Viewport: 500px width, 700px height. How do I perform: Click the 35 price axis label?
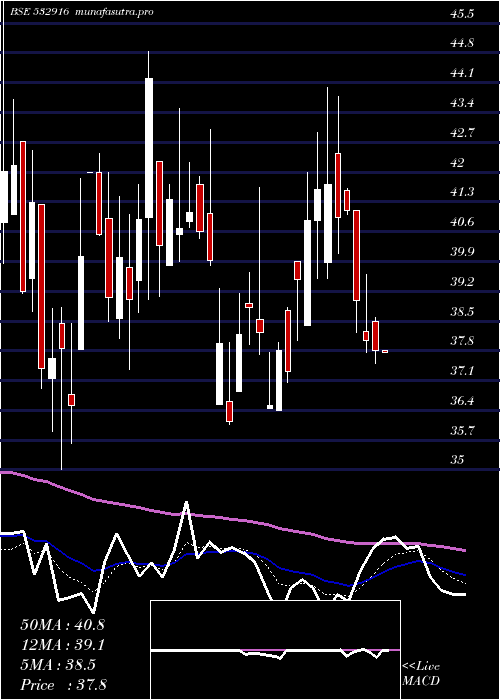tap(457, 460)
